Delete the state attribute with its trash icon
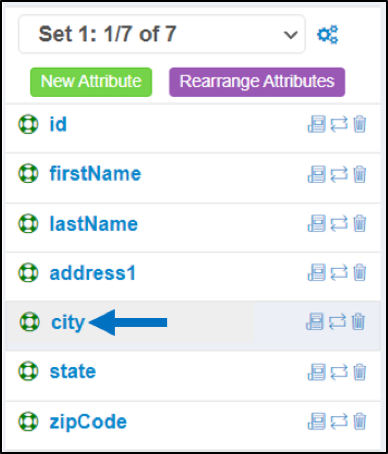Screen dimensions: 388x454 tap(360, 372)
